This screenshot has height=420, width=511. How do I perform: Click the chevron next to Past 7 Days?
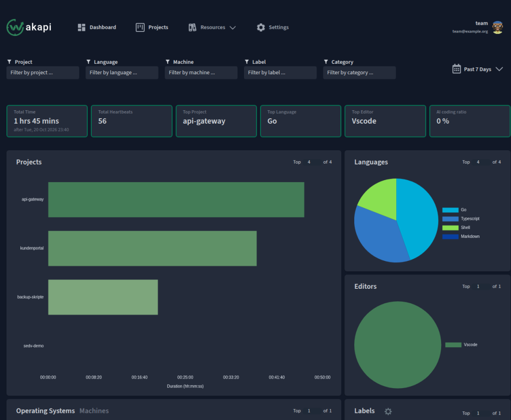pyautogui.click(x=499, y=69)
